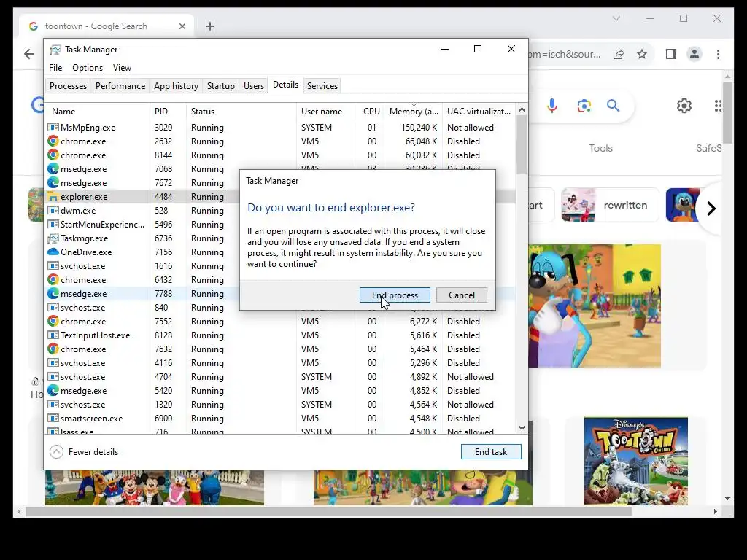Image resolution: width=747 pixels, height=560 pixels.
Task: Click svchost.exe icon with PID 1616
Action: (53, 265)
